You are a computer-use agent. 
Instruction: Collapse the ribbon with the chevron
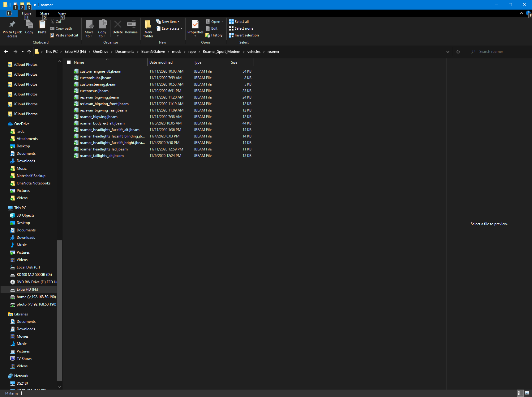(x=521, y=13)
